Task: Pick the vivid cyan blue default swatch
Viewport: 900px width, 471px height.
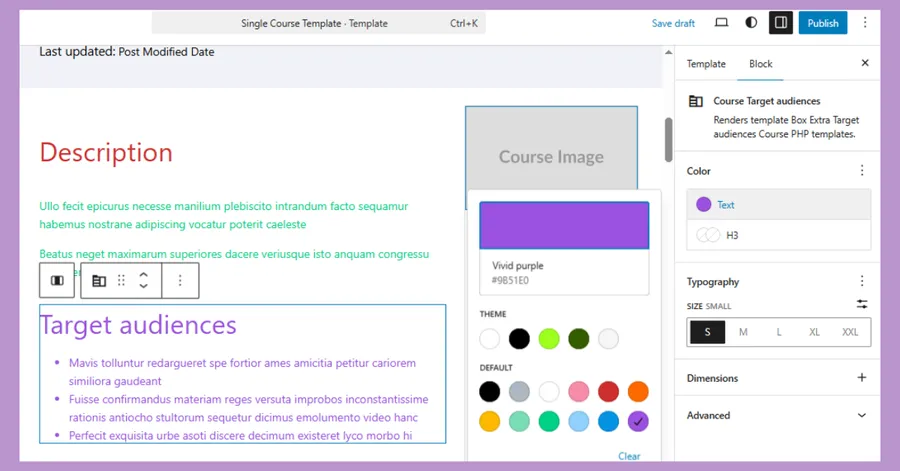Action: [608, 422]
